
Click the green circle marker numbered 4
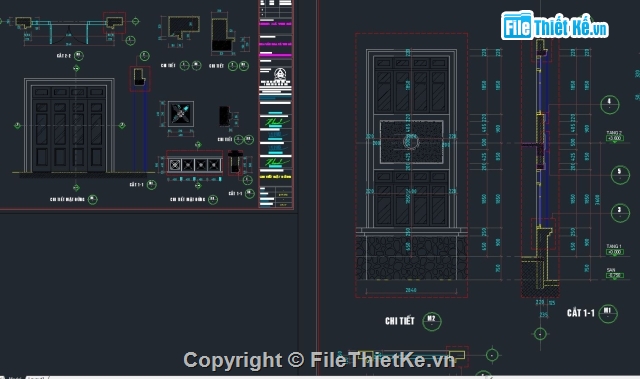(x=609, y=104)
